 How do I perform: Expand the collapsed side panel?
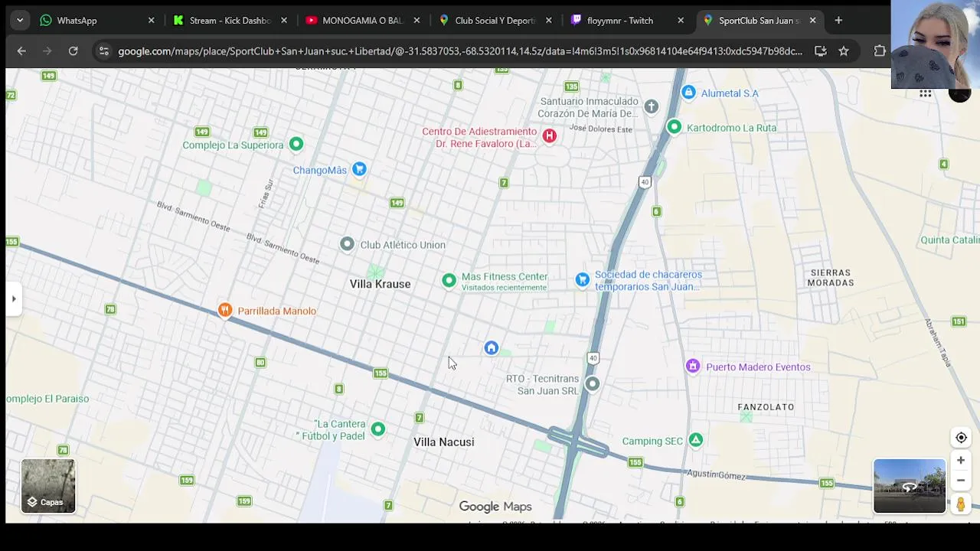click(13, 298)
